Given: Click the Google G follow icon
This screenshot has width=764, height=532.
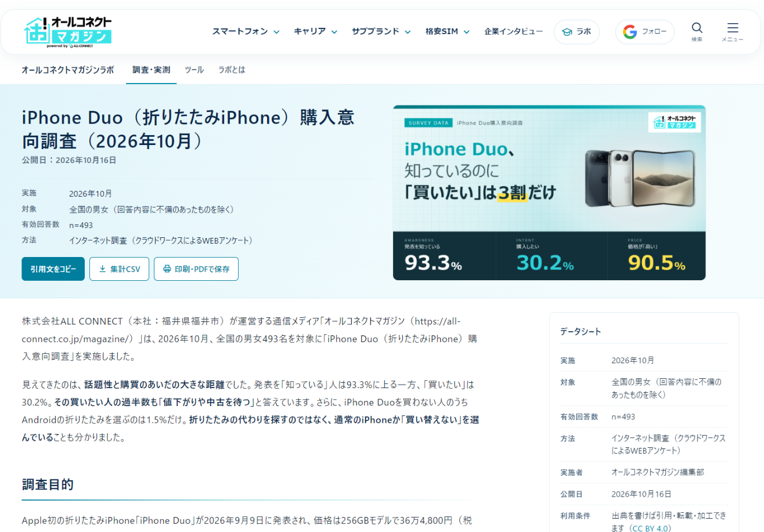Looking at the screenshot, I should [630, 32].
